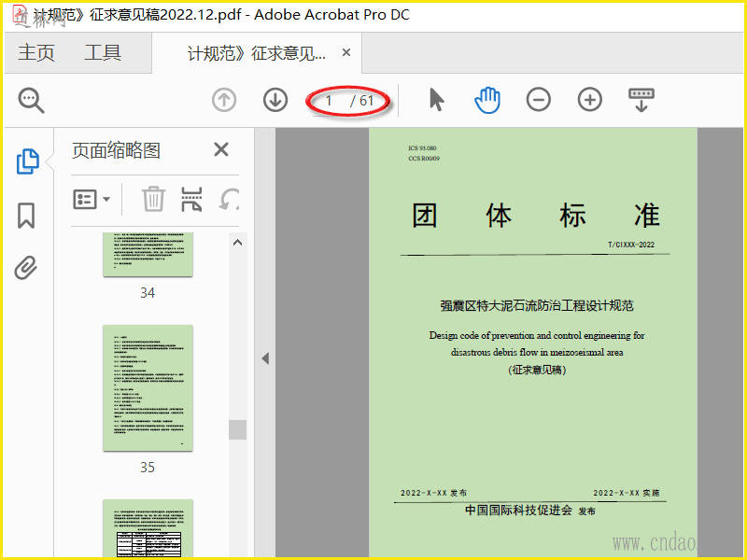
Task: Switch to the 工具 tab
Action: 103,52
